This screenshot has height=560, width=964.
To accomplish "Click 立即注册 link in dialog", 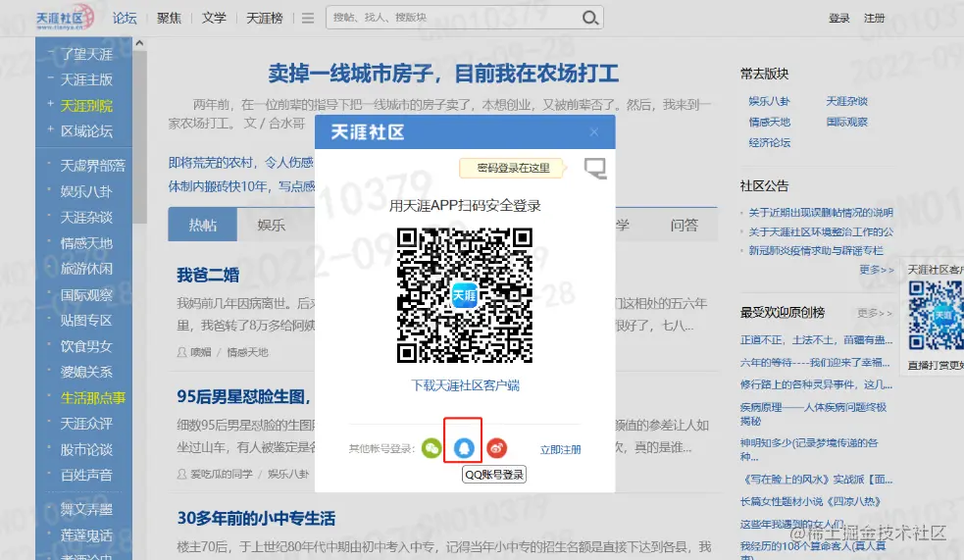I will [x=560, y=449].
